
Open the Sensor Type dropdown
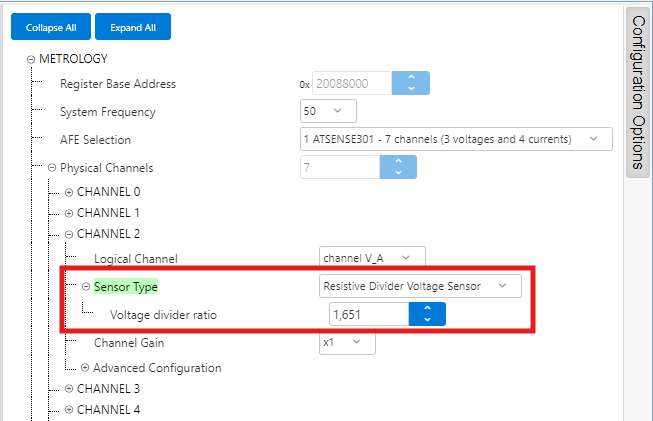point(419,286)
